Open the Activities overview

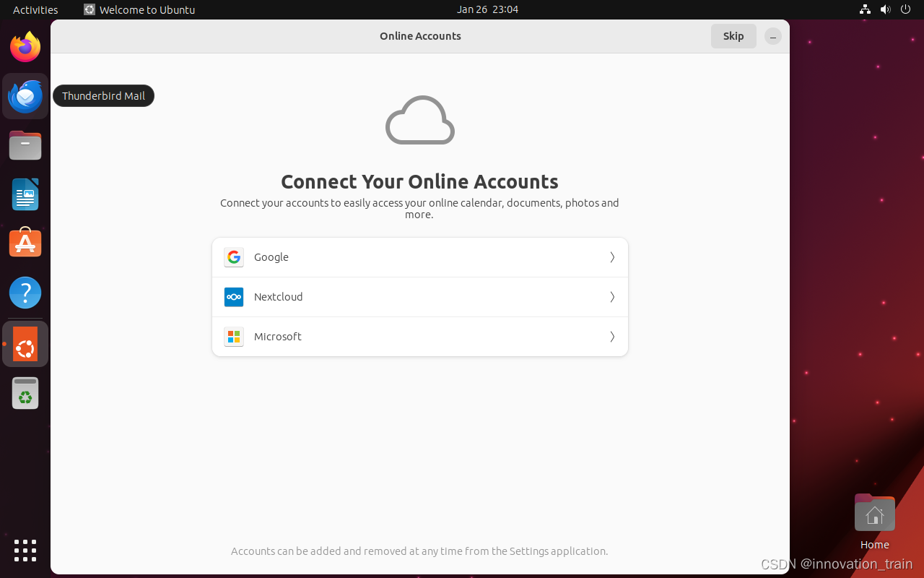pos(34,9)
